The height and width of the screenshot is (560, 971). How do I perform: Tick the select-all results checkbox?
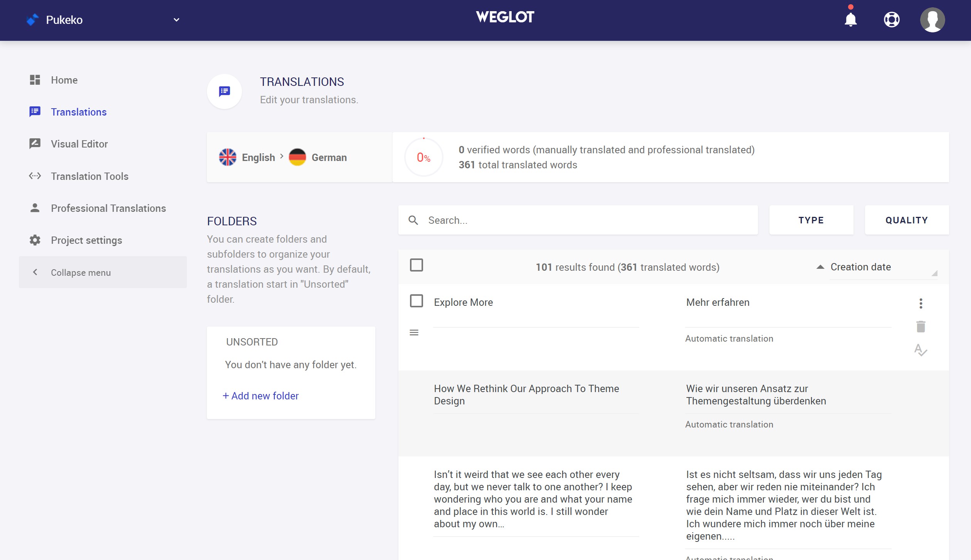[x=417, y=265]
